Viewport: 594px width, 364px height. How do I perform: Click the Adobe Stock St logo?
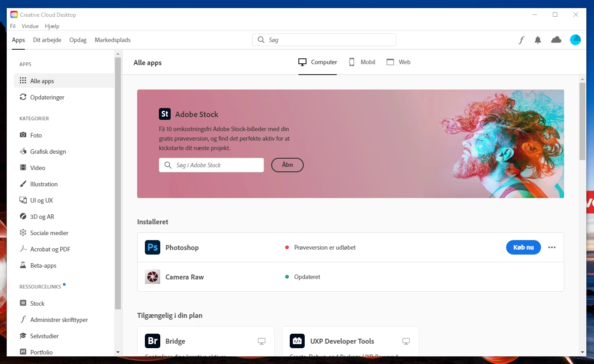click(x=165, y=114)
